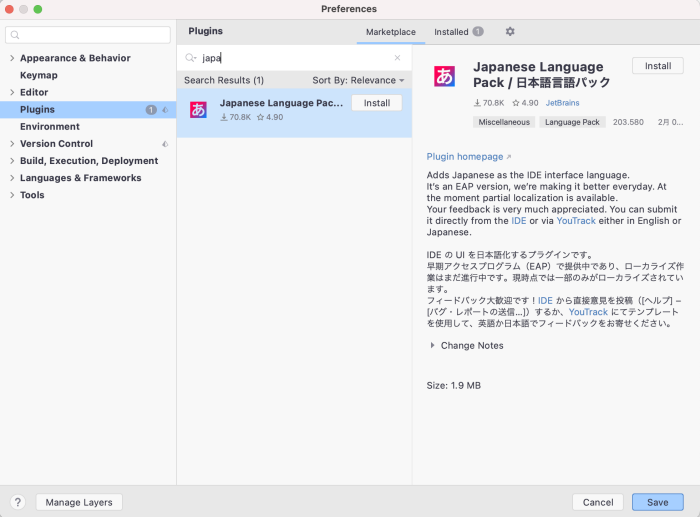Viewport: 700px width, 517px height.
Task: Click the YouTrack link in the Japanese description
Action: pos(588,312)
